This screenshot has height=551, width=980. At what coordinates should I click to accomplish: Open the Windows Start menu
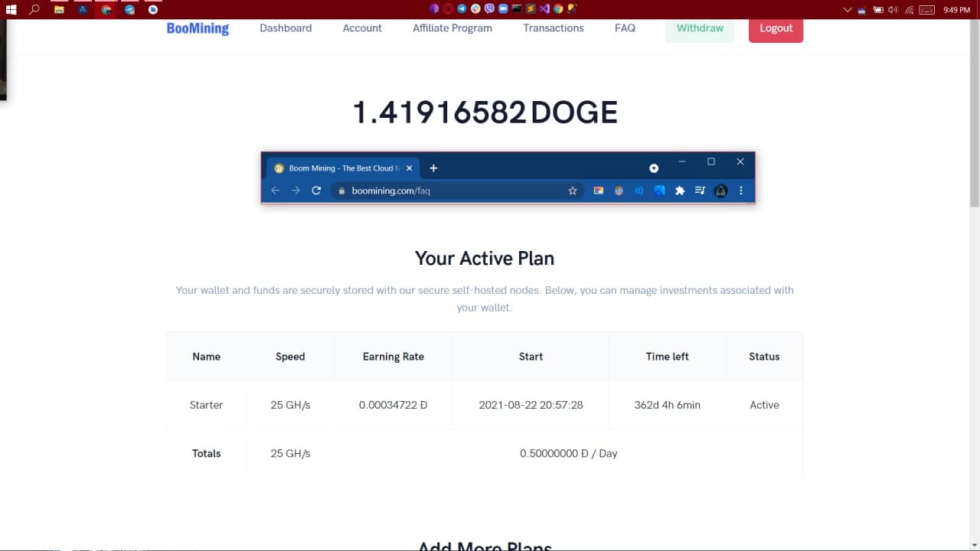click(x=11, y=9)
